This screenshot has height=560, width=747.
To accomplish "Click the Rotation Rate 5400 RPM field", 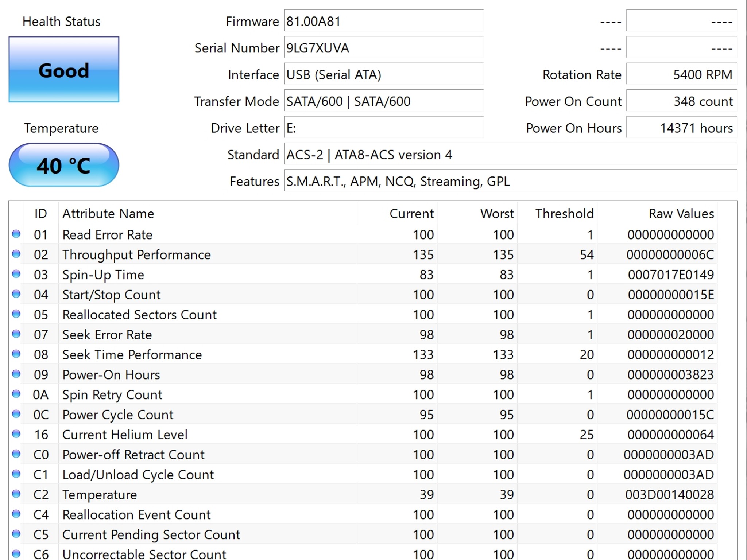I will point(681,75).
